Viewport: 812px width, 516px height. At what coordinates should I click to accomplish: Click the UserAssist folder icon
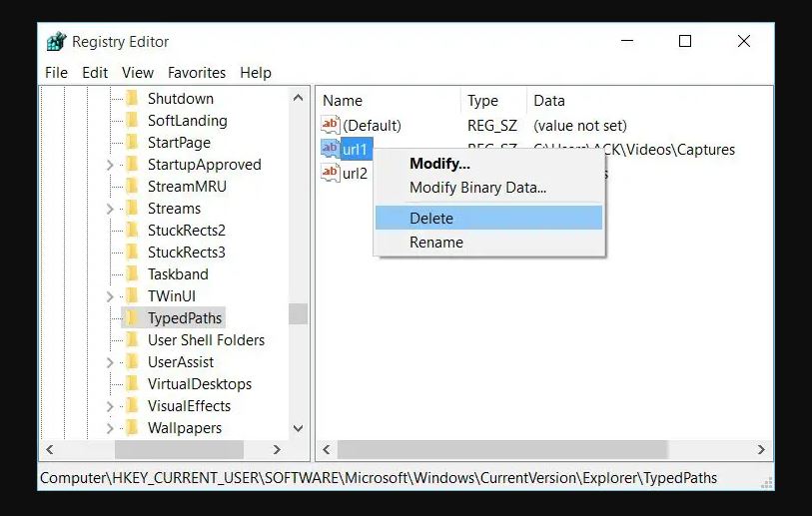[x=132, y=361]
